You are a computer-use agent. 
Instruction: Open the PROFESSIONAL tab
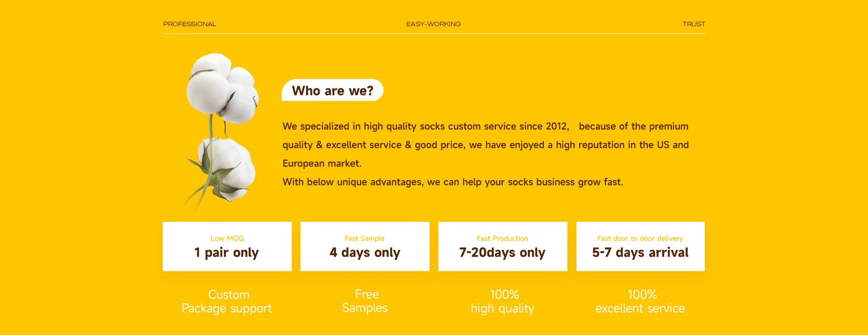189,24
